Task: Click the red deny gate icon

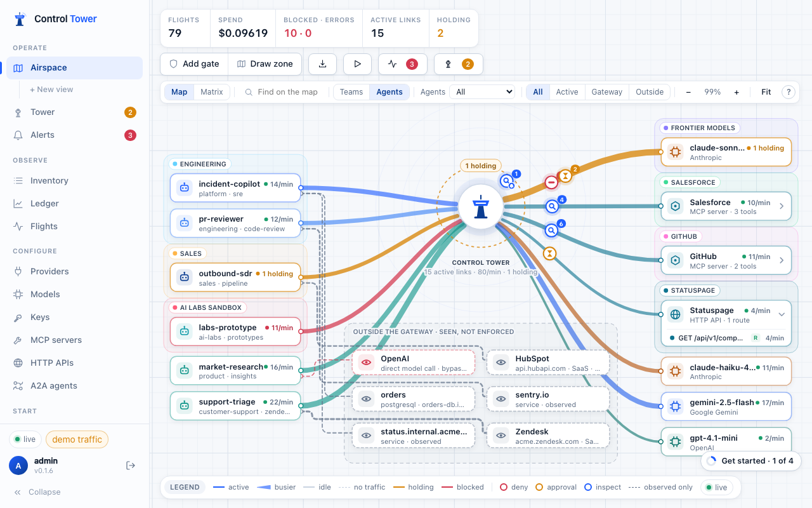Action: click(x=551, y=182)
